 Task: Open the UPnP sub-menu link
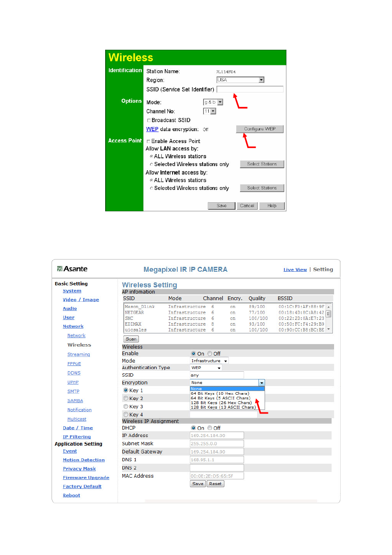(73, 382)
